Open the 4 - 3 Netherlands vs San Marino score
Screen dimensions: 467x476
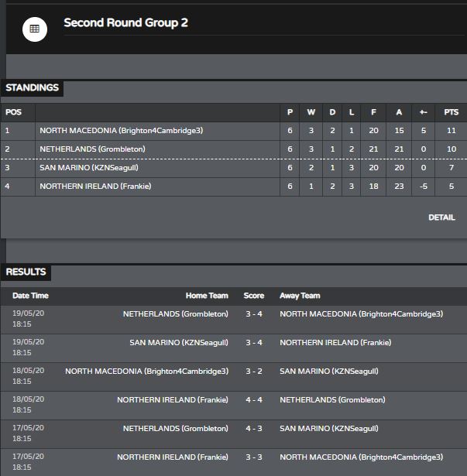(x=254, y=428)
